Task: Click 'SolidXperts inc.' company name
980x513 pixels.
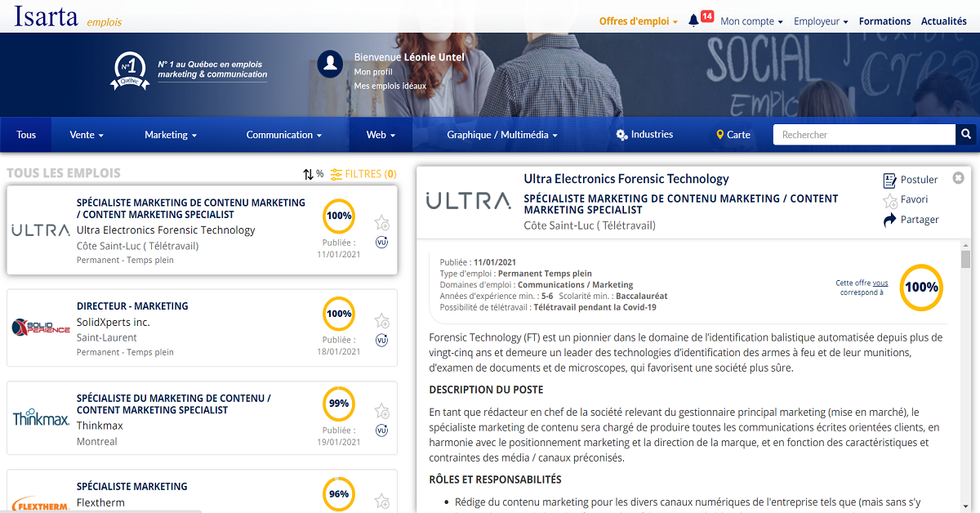Action: (114, 322)
